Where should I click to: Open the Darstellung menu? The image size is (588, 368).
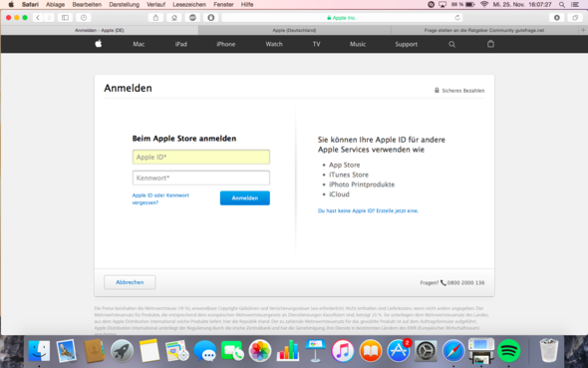click(125, 5)
